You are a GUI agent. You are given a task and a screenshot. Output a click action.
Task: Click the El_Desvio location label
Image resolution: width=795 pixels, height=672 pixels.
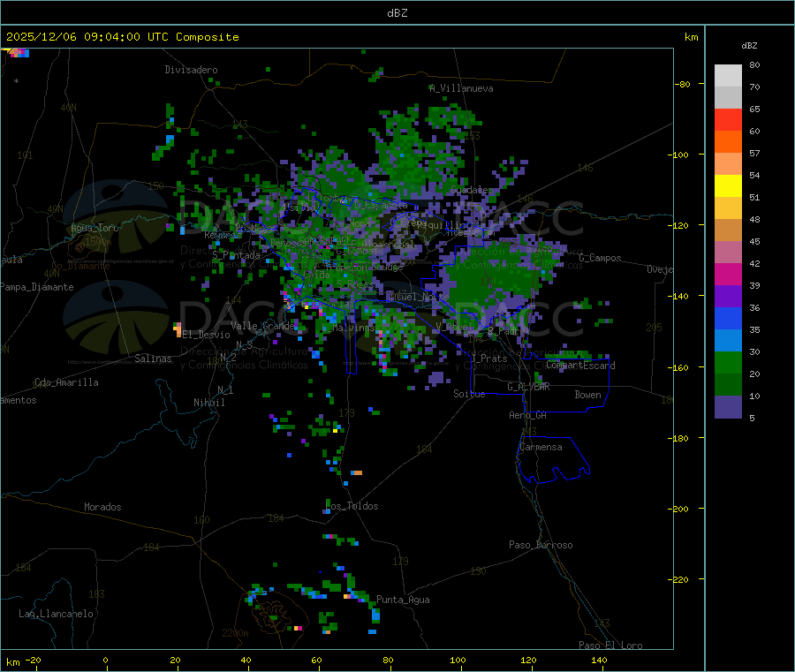pos(206,335)
